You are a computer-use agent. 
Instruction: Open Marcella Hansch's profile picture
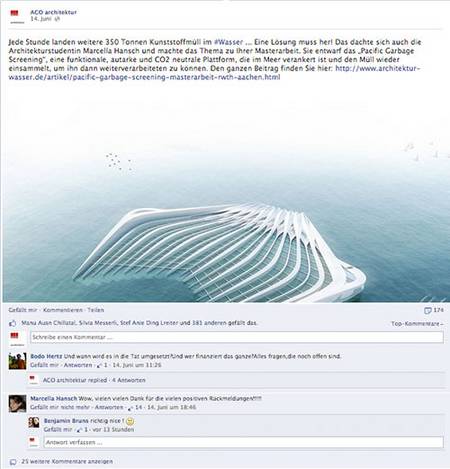pyautogui.click(x=17, y=403)
